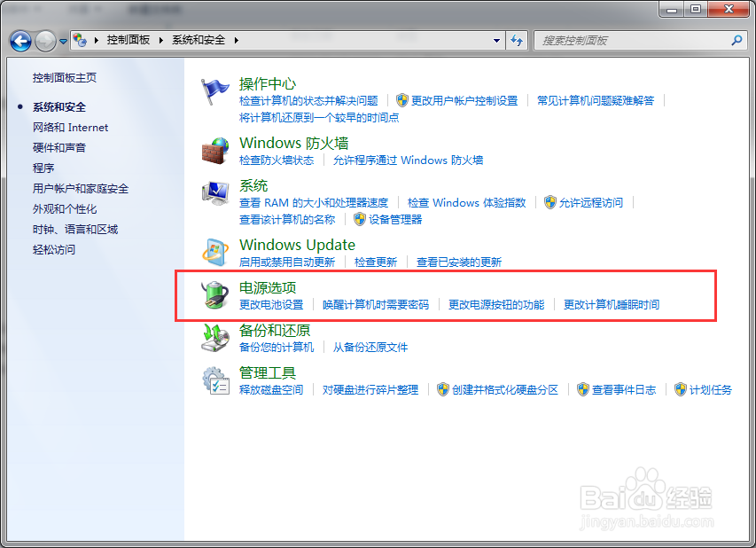The width and height of the screenshot is (756, 548).
Task: Click the Windows Firewall brick wall icon
Action: pos(215,151)
